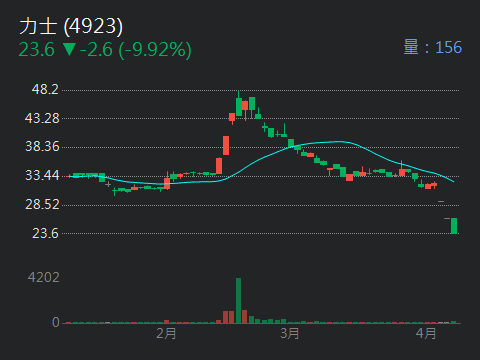Click the 38.36 price axis label
The image size is (480, 360).
click(42, 146)
